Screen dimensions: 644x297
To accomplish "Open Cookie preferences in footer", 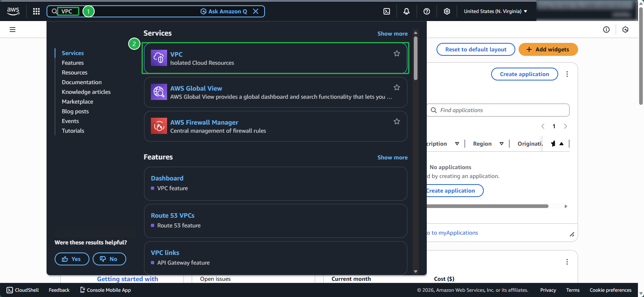I will pyautogui.click(x=610, y=290).
